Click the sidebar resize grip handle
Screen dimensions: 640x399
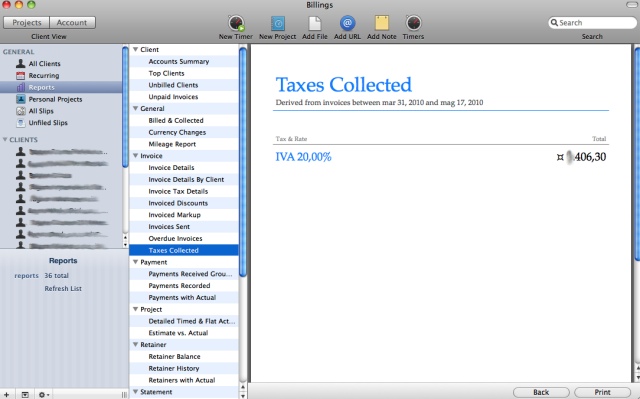click(x=124, y=395)
